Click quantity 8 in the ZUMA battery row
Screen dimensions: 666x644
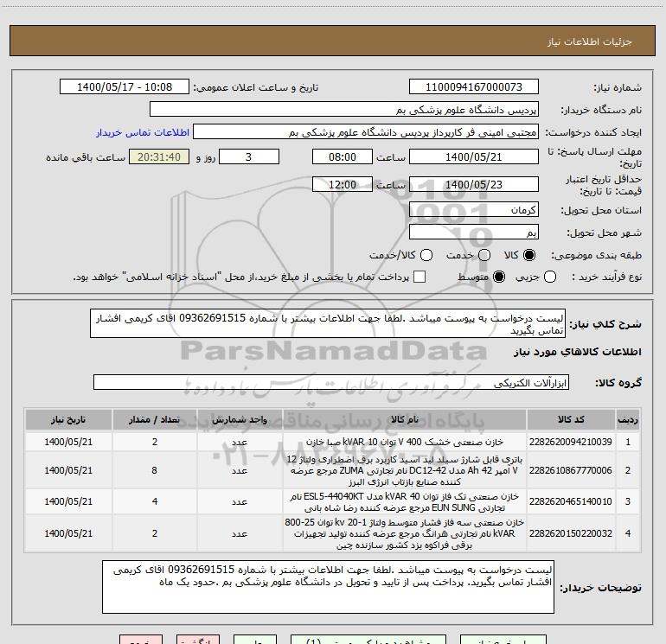click(155, 470)
